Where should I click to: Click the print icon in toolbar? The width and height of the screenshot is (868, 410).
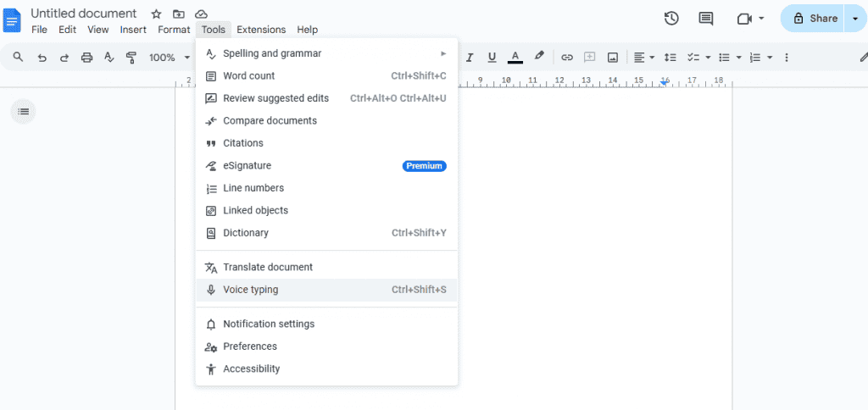(86, 58)
